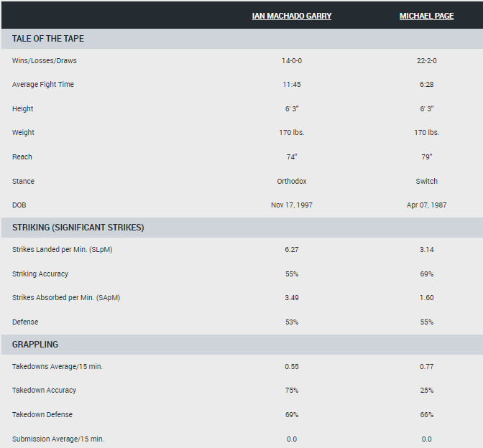Image resolution: width=483 pixels, height=448 pixels.
Task: Click the 6.27 SLpM value
Action: [x=291, y=250]
